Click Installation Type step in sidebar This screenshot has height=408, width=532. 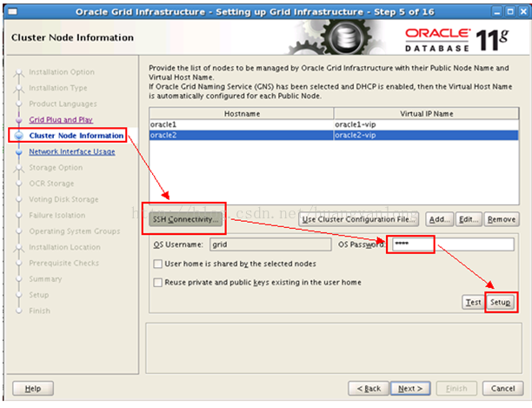click(58, 88)
